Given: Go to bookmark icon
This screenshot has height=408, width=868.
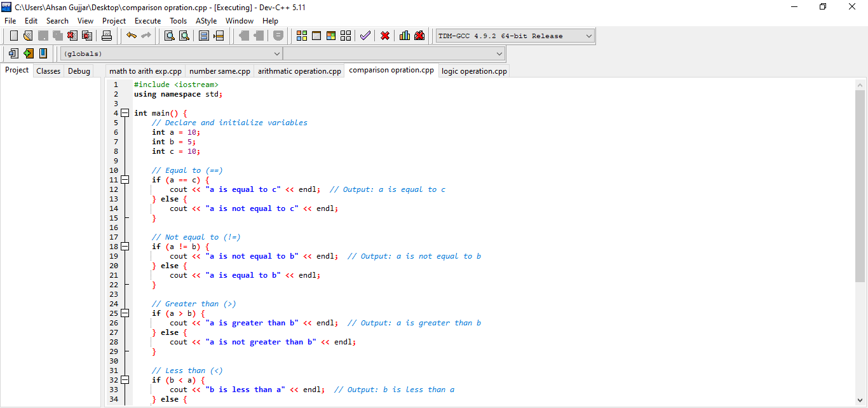Looking at the screenshot, I should click(43, 53).
